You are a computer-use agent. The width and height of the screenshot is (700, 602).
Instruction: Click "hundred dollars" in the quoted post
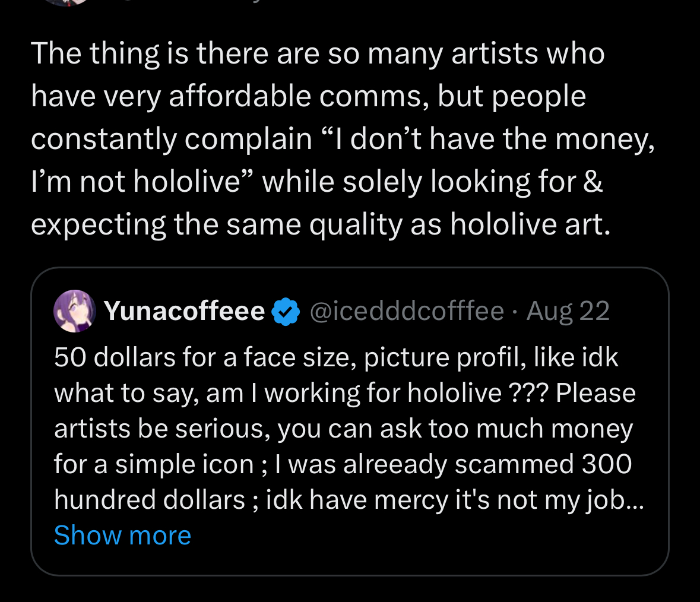[150, 500]
